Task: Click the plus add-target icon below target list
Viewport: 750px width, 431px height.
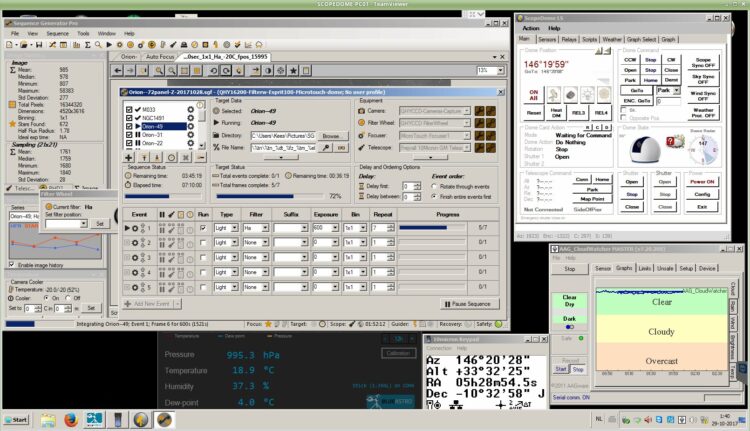Action: [129, 157]
